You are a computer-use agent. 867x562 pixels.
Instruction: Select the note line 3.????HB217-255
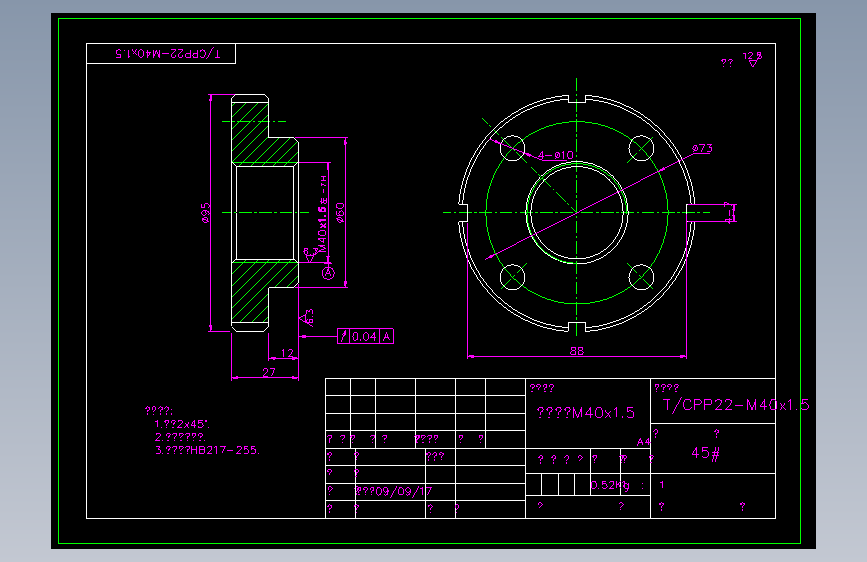pyautogui.click(x=207, y=450)
